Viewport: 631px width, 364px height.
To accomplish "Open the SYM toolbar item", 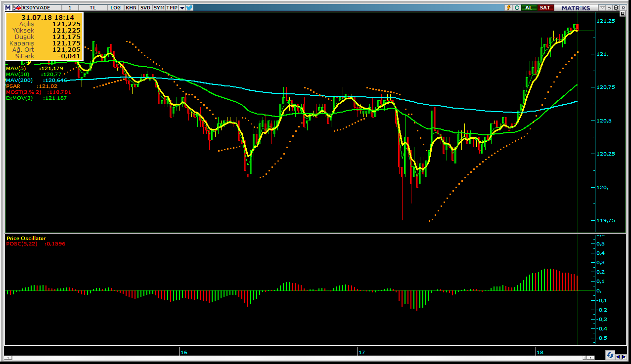I will (159, 8).
